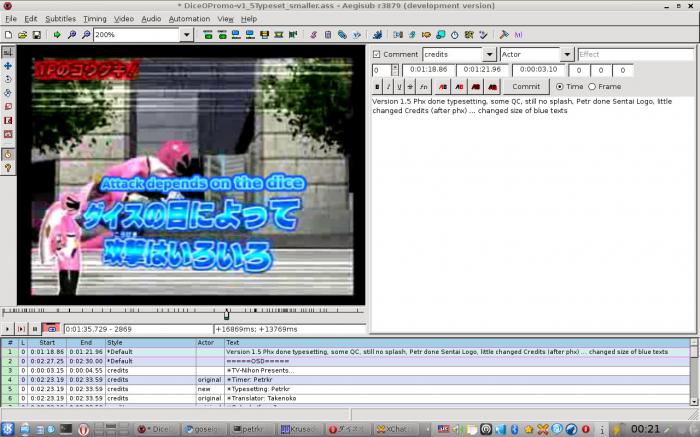The image size is (700, 437).
Task: Run the Spell Checker
Action: coord(483,34)
